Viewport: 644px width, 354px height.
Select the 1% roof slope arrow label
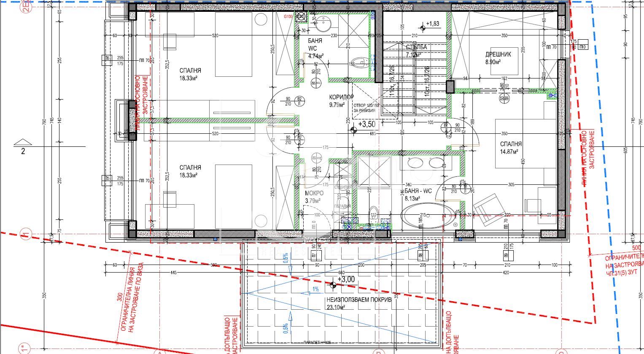315,289
